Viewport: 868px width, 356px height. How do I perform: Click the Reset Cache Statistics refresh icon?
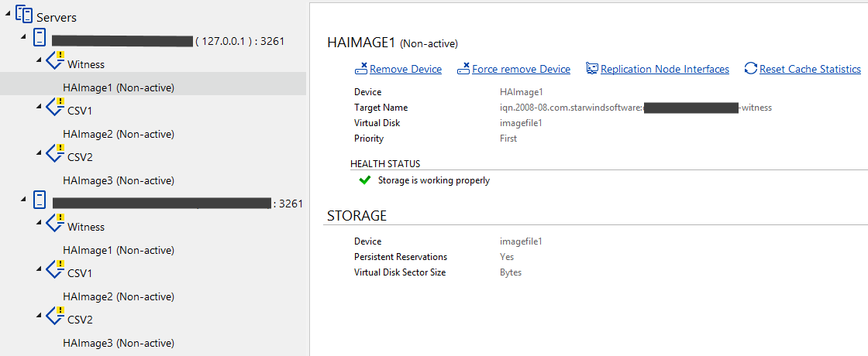(x=751, y=69)
